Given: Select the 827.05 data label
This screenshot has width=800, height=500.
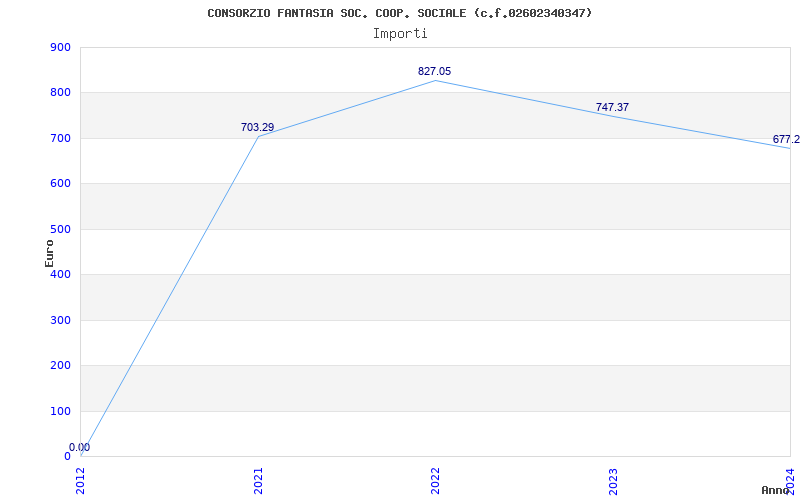Looking at the screenshot, I should pos(435,71).
